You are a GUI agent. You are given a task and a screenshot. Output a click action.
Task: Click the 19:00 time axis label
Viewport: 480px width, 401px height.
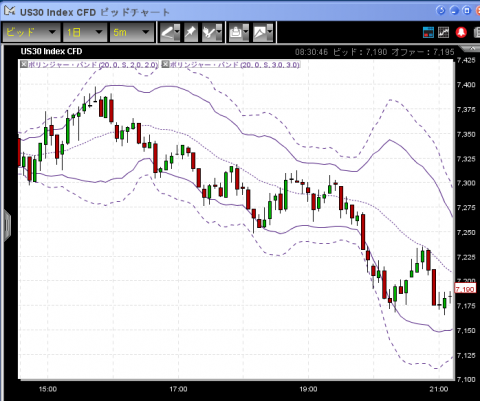pos(308,389)
